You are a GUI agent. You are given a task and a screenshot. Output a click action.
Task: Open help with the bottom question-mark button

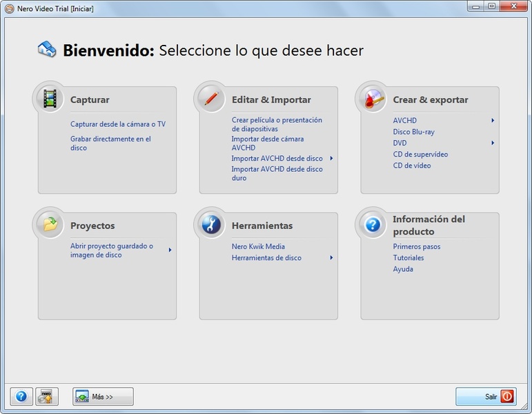[x=21, y=396]
